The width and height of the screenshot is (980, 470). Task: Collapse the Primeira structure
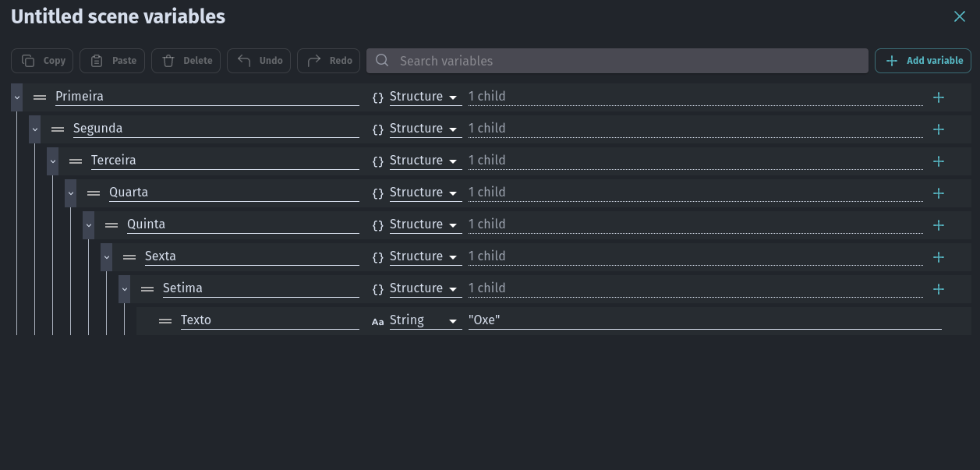tap(16, 97)
